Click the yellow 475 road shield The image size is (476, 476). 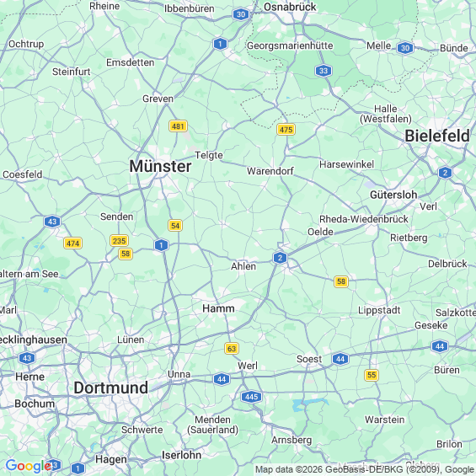click(x=286, y=130)
